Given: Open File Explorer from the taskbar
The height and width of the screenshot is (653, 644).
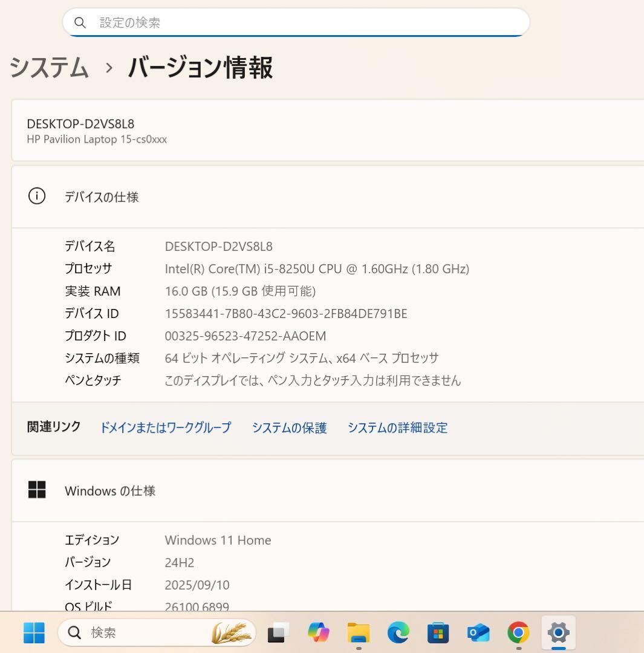Looking at the screenshot, I should click(x=358, y=632).
